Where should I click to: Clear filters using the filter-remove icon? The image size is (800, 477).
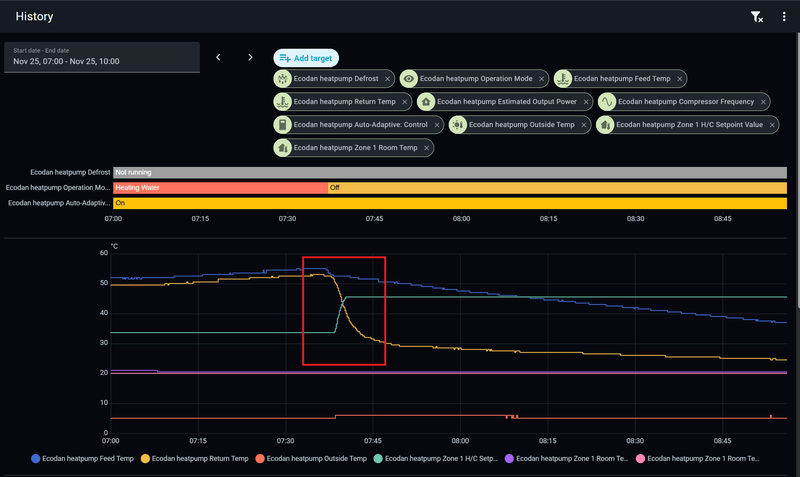pyautogui.click(x=757, y=17)
